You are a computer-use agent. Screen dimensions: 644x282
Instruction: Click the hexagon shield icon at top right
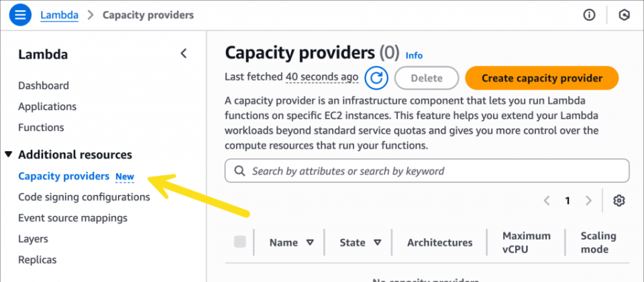point(625,15)
